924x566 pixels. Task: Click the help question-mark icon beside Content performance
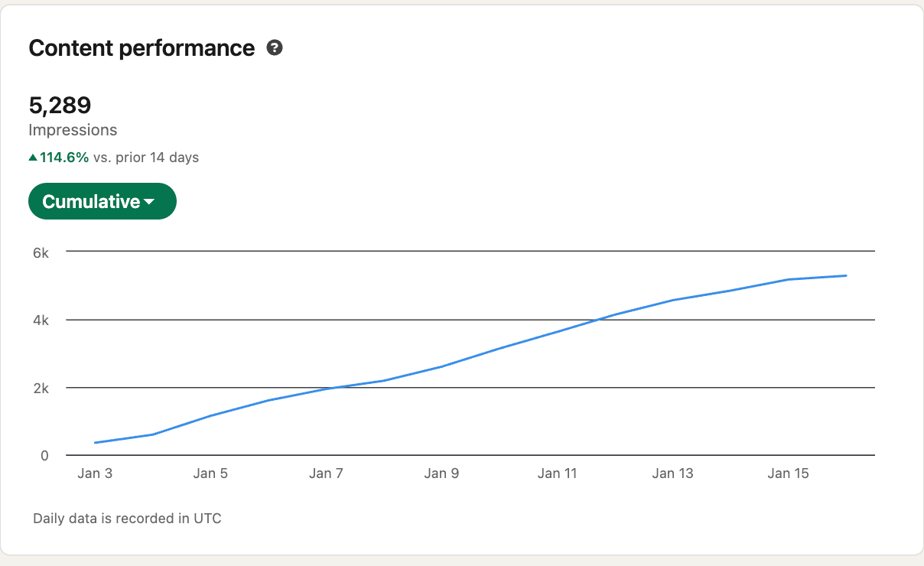pyautogui.click(x=275, y=48)
